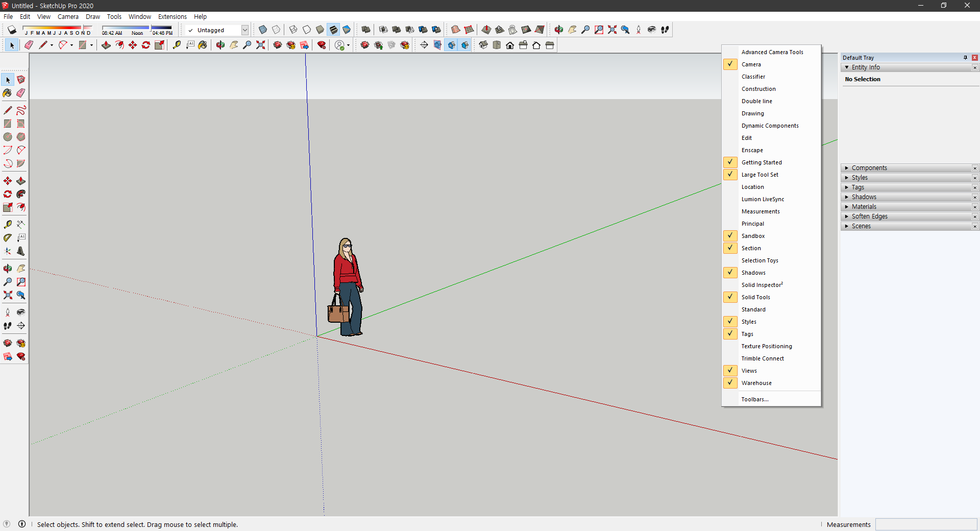Screen dimensions: 980x531
Task: Select the Pie arc tool
Action: click(x=21, y=163)
